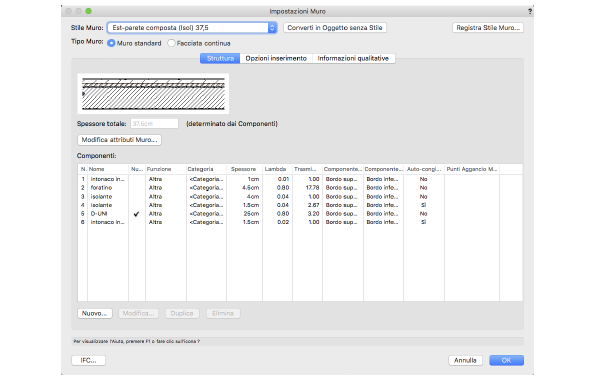Click the 2.67 transmittance value
This screenshot has height=381, width=597.
pyautogui.click(x=313, y=205)
